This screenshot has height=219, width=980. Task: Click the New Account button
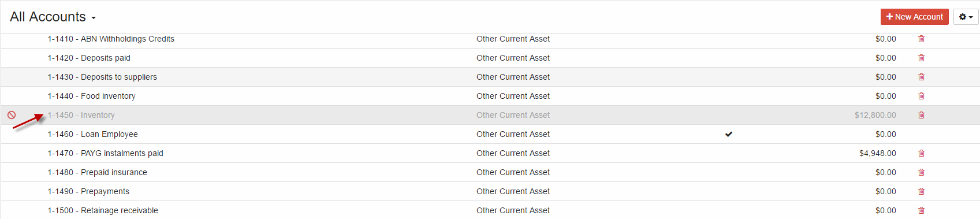pos(915,17)
